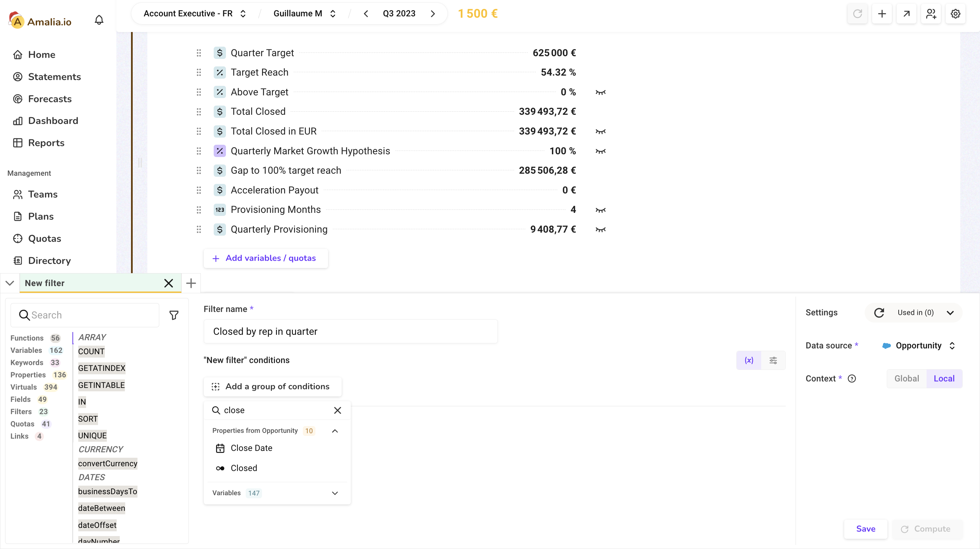The width and height of the screenshot is (980, 549).
Task: Click the Provisioning Months number icon
Action: click(219, 210)
